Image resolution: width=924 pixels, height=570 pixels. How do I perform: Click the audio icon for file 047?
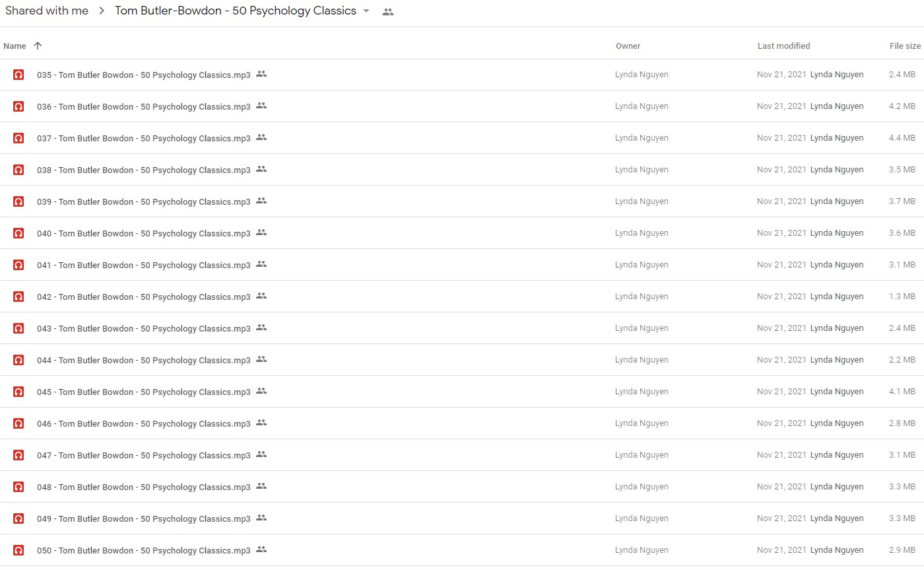(x=18, y=455)
